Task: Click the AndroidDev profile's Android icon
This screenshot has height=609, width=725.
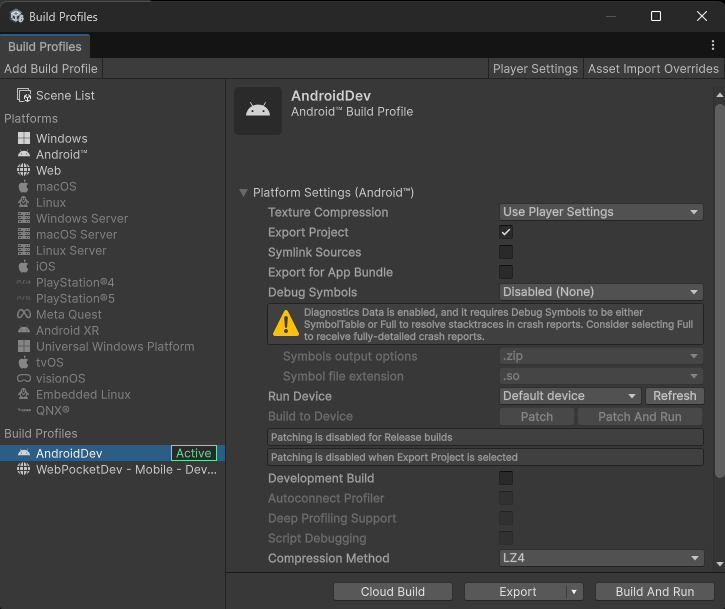Action: coord(24,453)
